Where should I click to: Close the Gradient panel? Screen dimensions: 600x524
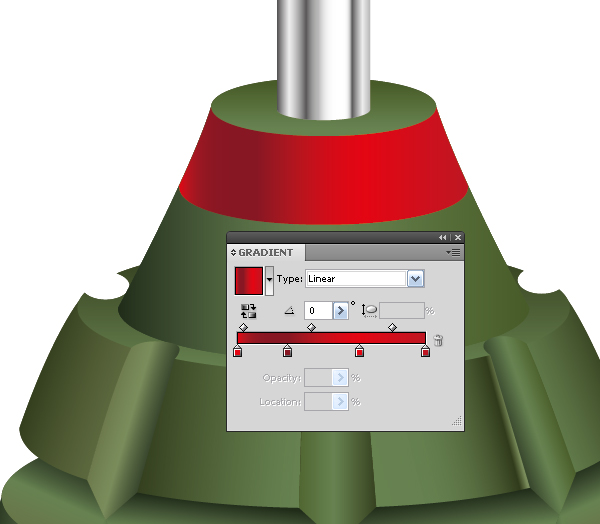coord(458,238)
